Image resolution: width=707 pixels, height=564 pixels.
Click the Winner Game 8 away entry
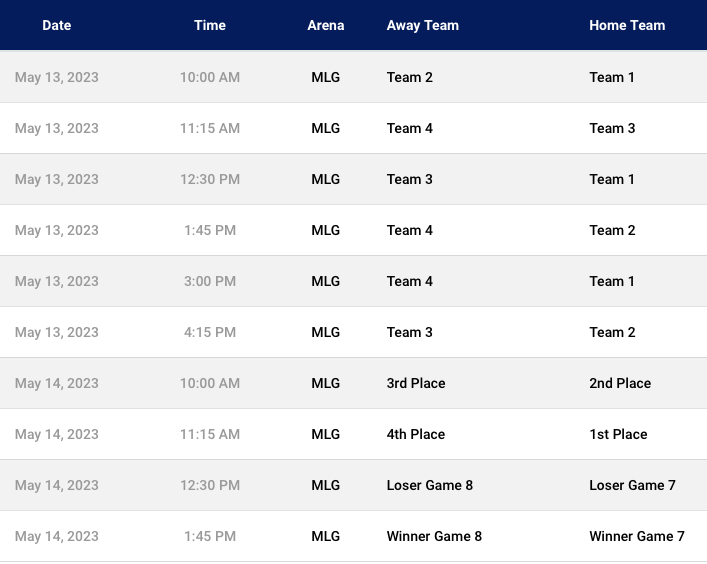[x=434, y=536]
